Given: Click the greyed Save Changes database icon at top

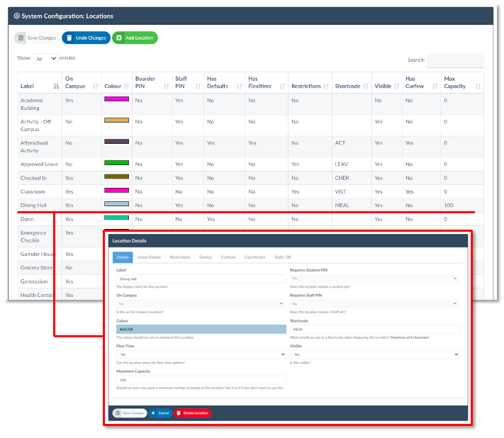Looking at the screenshot, I should point(21,38).
